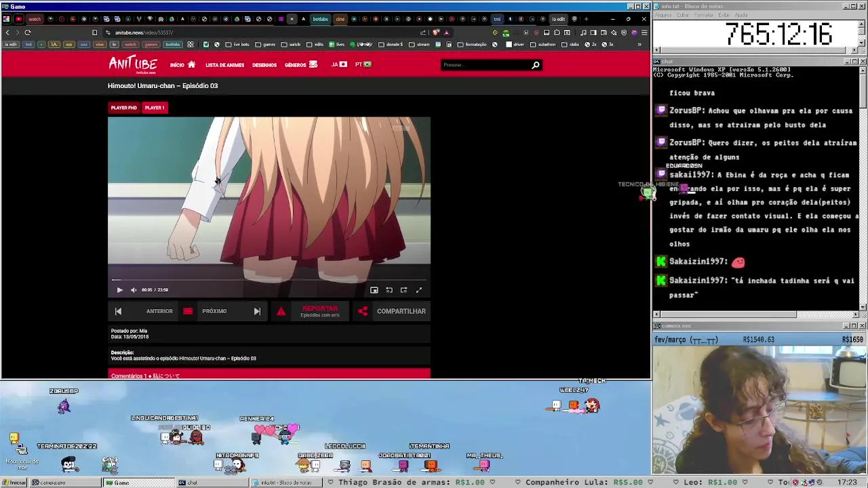Enter fullscreen on the video player
Viewport: 868px width, 488px height.
pyautogui.click(x=418, y=290)
